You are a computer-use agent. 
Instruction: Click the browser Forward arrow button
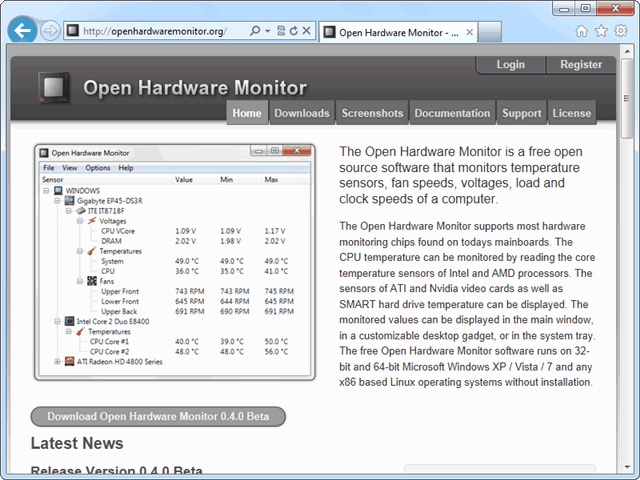point(50,30)
